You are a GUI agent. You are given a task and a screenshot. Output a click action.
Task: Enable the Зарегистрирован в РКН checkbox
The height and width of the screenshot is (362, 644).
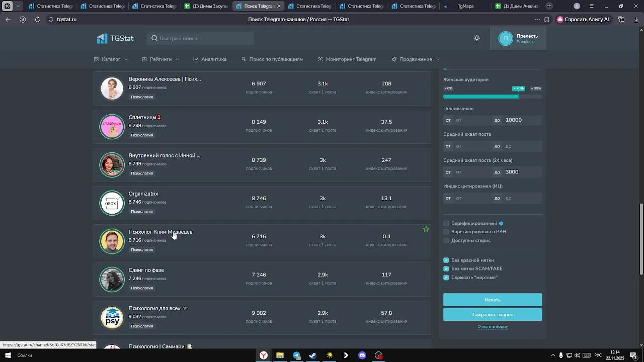pos(446,232)
